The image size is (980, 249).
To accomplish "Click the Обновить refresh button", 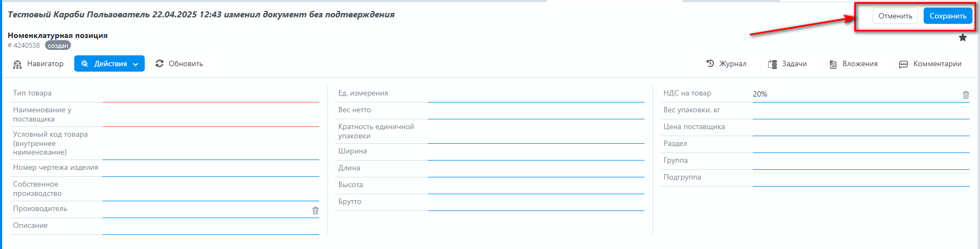I will 179,64.
